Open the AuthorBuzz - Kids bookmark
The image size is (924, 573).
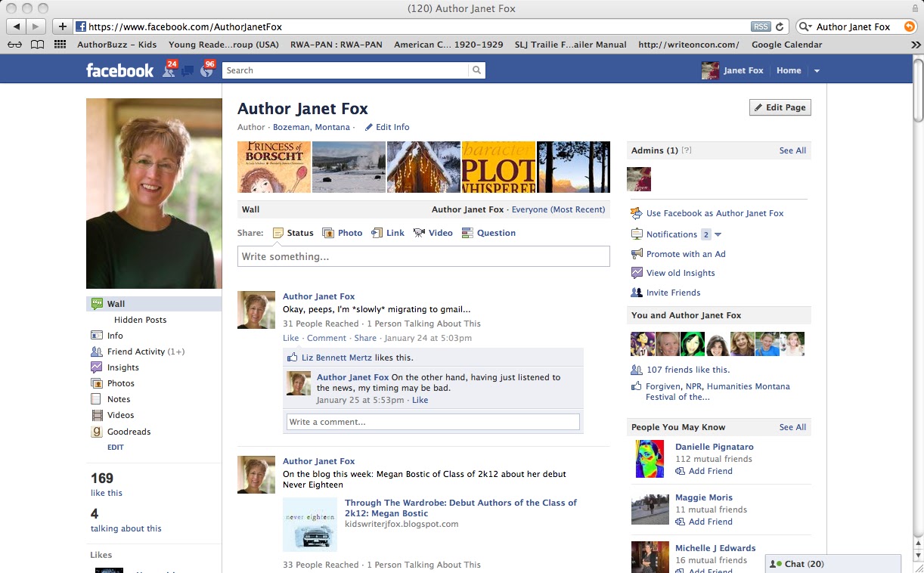click(x=117, y=45)
